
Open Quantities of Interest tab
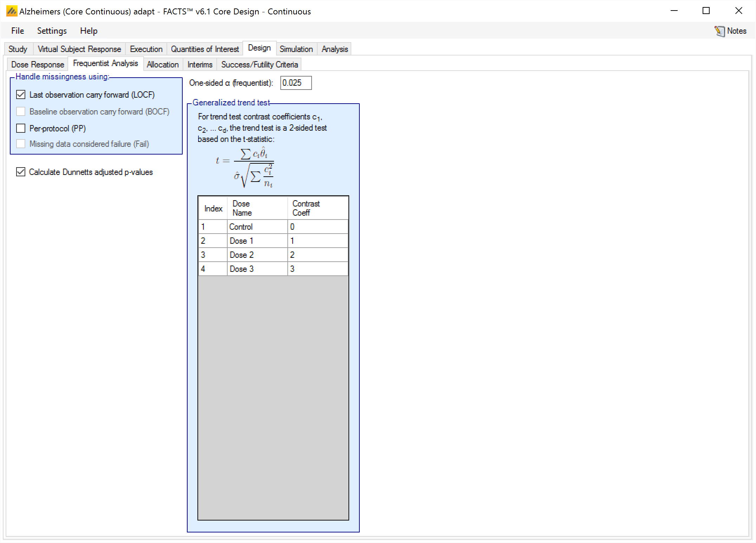(x=205, y=49)
